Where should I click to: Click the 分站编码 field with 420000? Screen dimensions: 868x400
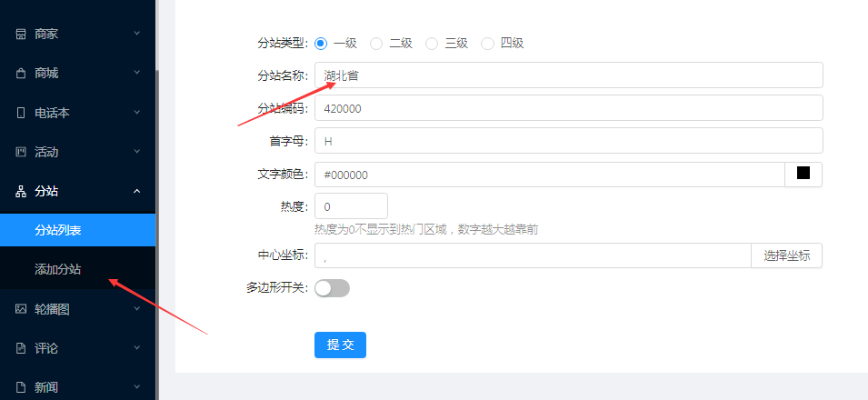[x=569, y=108]
